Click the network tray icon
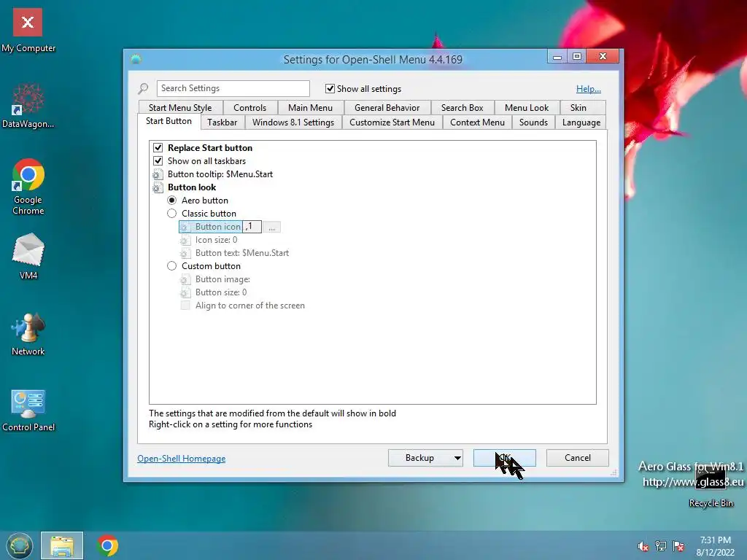Screen dimensions: 747x560 coord(660,546)
